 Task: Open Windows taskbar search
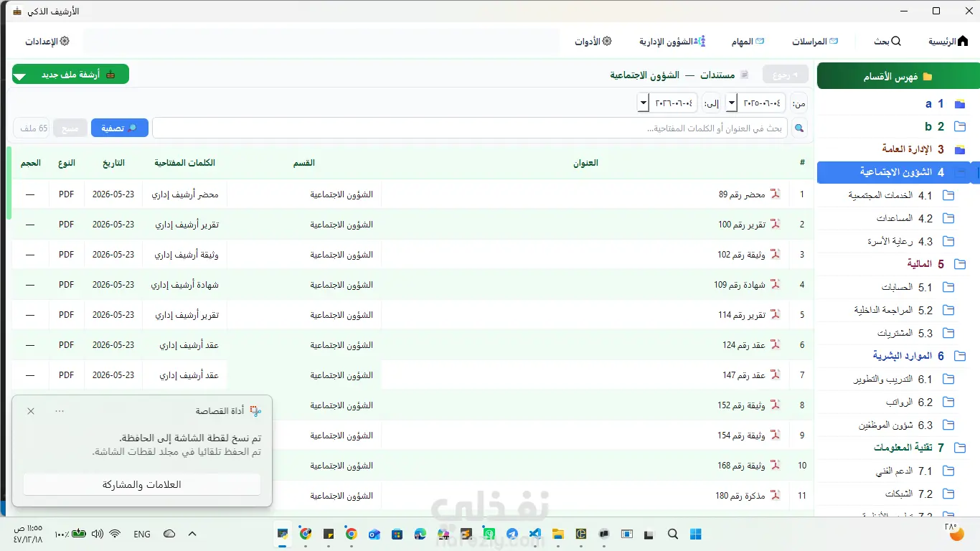coord(672,534)
